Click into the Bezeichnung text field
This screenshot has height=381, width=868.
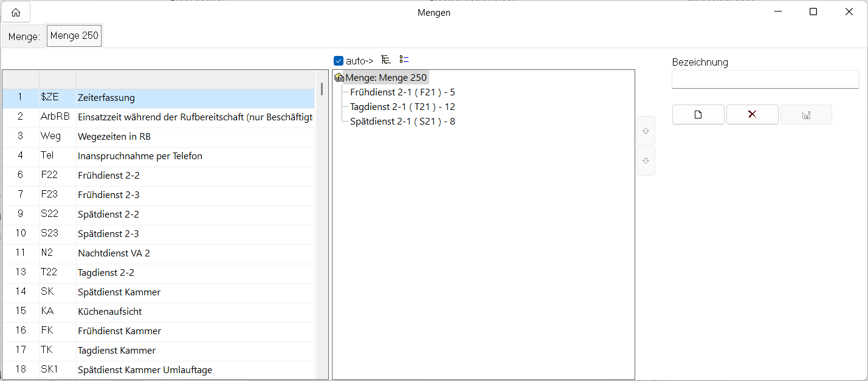[765, 80]
